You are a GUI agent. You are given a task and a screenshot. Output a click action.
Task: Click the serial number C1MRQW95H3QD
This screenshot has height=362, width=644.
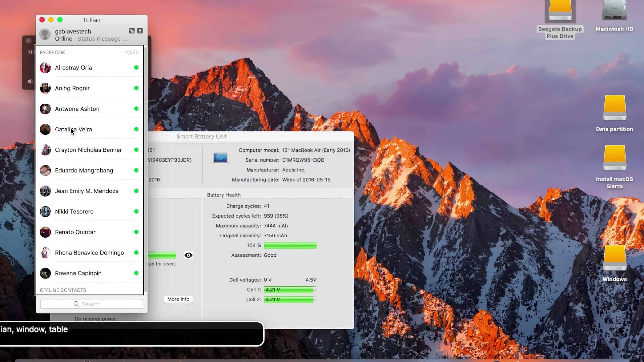click(303, 160)
